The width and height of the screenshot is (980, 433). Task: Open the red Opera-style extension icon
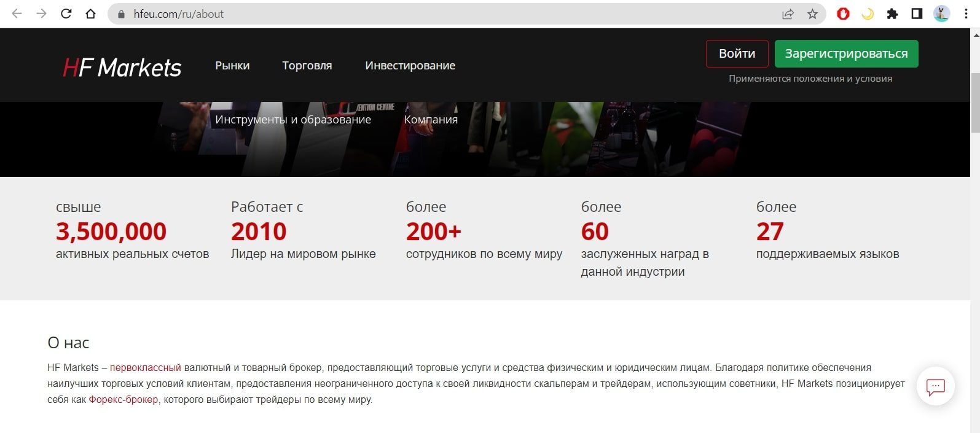click(x=843, y=14)
